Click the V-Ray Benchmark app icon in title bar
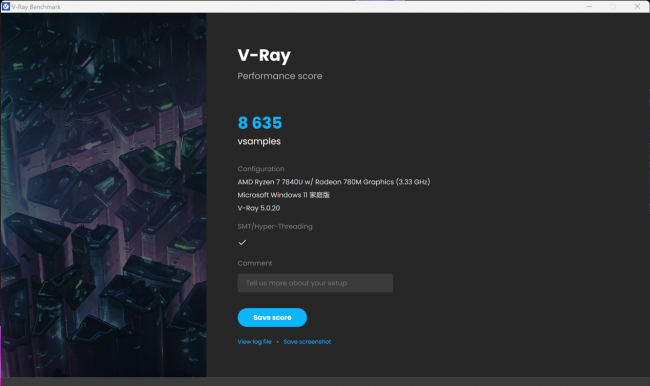Screen dimensions: 650x386 6,7
